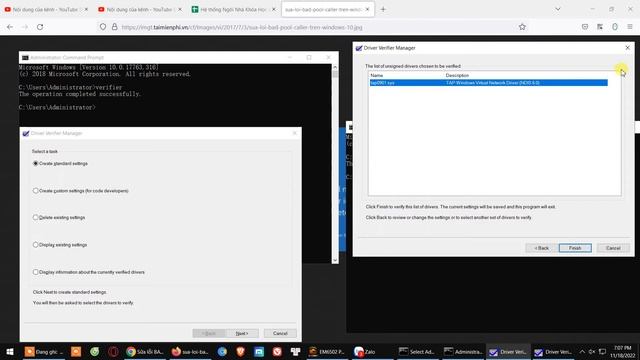The width and height of the screenshot is (640, 360).
Task: Open Opera browser taskbar icon
Action: 113,351
